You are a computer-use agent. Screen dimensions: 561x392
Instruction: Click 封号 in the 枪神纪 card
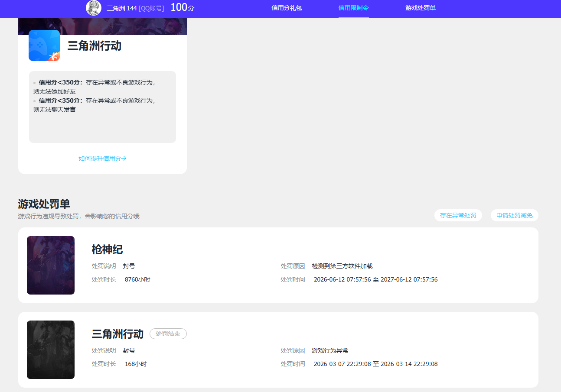[129, 266]
